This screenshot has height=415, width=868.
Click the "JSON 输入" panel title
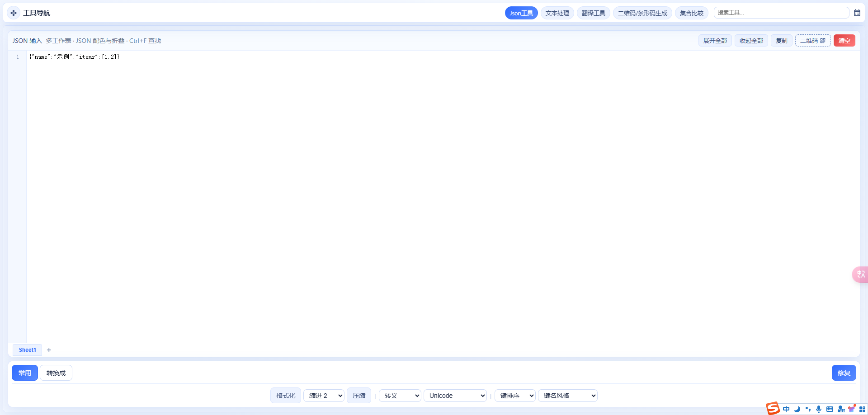click(27, 41)
